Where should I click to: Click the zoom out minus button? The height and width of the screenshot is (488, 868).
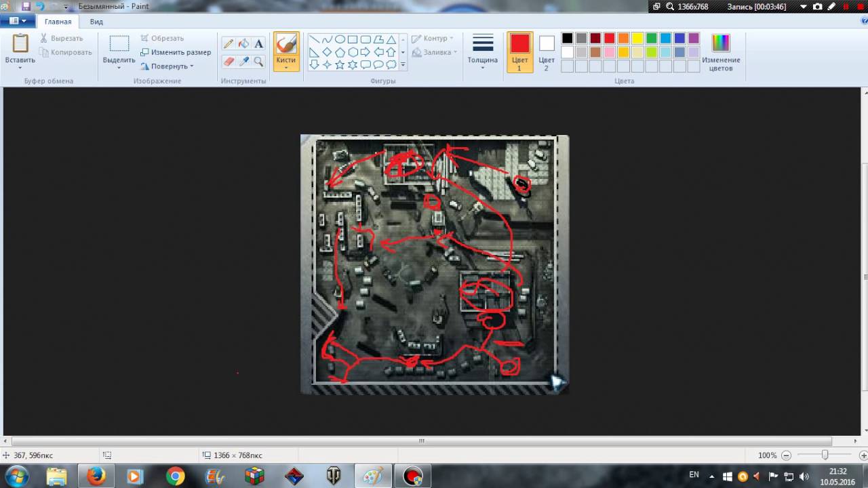click(786, 455)
